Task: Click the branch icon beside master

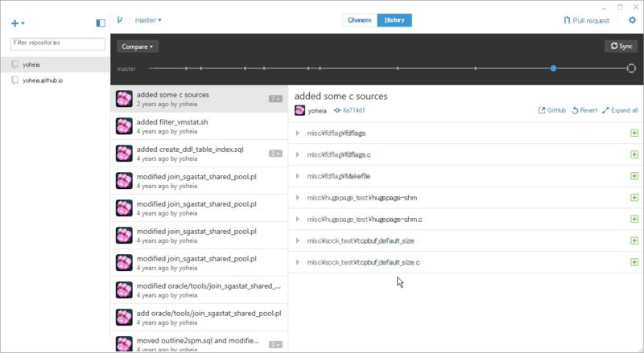Action: 119,20
